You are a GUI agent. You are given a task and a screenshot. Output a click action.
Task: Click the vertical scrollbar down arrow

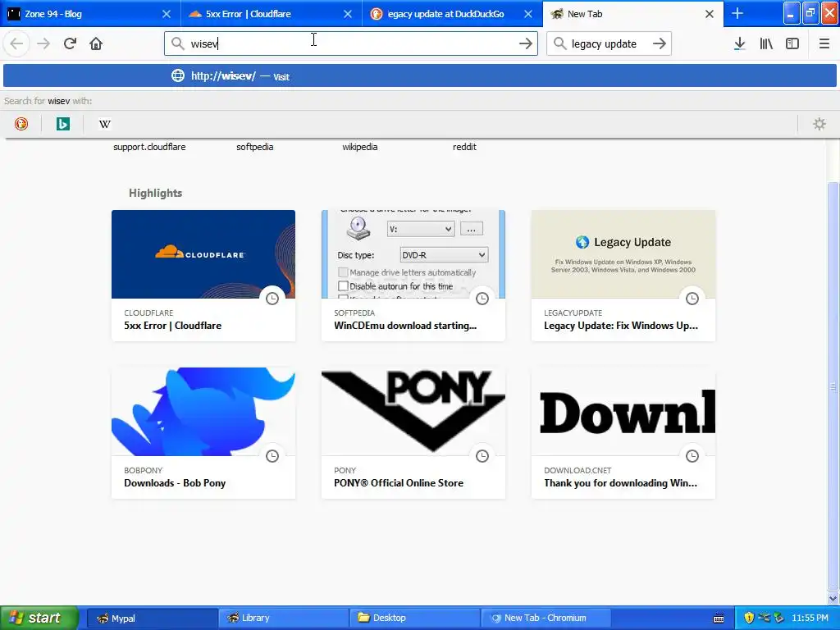click(x=833, y=598)
